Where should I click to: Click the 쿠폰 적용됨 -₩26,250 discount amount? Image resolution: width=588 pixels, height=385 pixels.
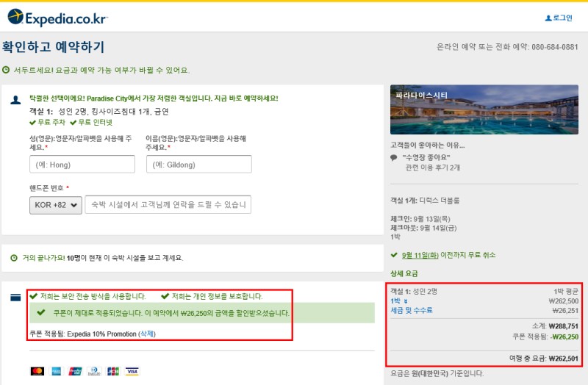click(x=545, y=337)
